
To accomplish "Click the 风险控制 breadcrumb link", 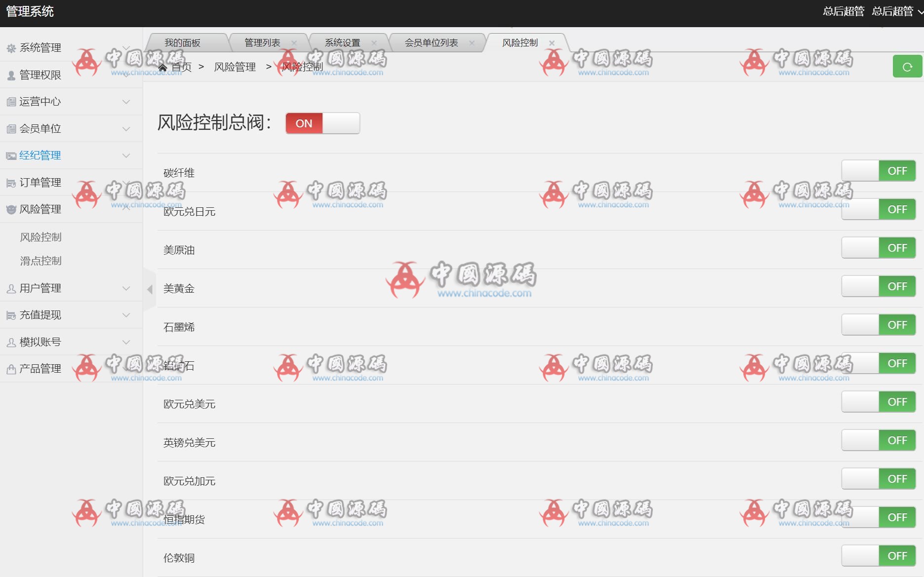I will click(302, 67).
